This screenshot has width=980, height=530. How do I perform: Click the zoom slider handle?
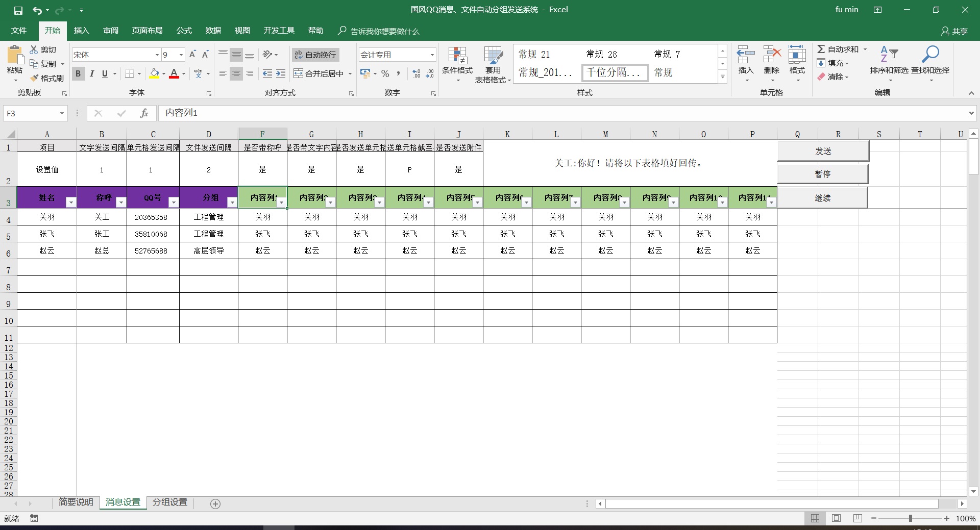coord(911,518)
